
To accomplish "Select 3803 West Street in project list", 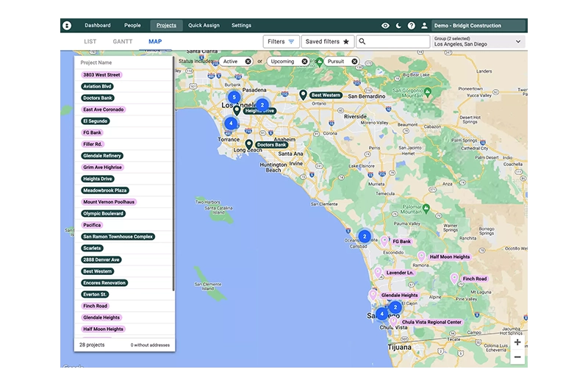I will tap(101, 75).
